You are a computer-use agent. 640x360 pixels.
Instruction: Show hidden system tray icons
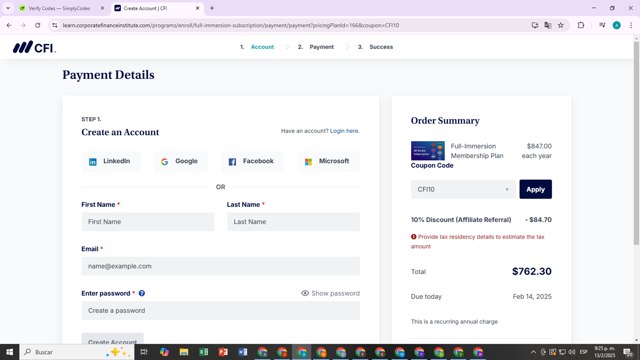533,352
